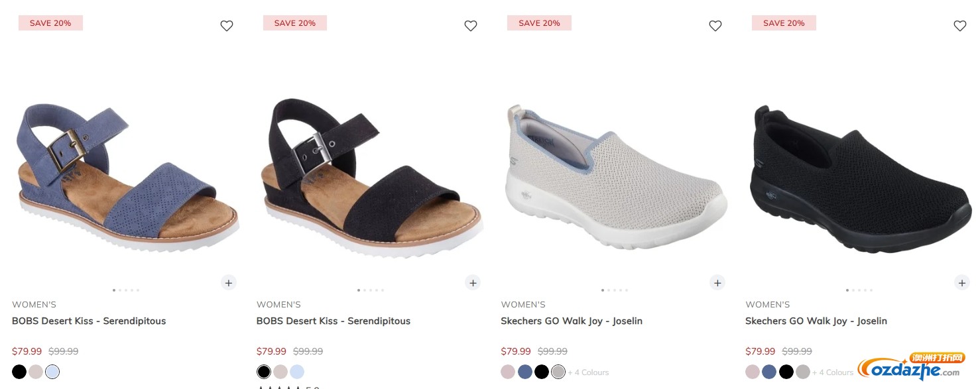Image resolution: width=980 pixels, height=389 pixels.
Task: Click the SAVE 20% badge on the black sandal
Action: coord(294,23)
